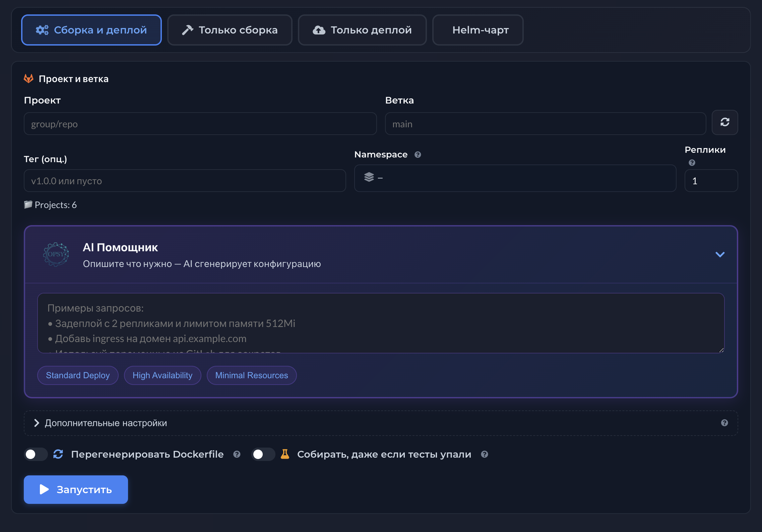Switch to Только деплой tab
The width and height of the screenshot is (762, 532).
pyautogui.click(x=362, y=30)
